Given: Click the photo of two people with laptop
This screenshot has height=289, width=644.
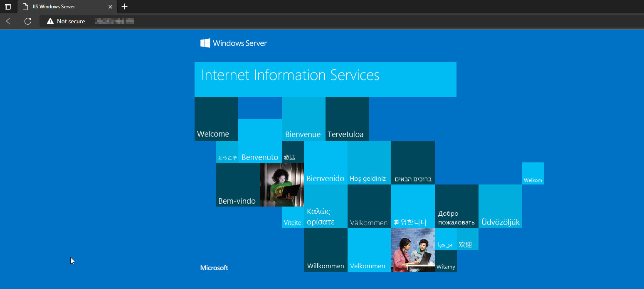Looking at the screenshot, I should tap(413, 250).
